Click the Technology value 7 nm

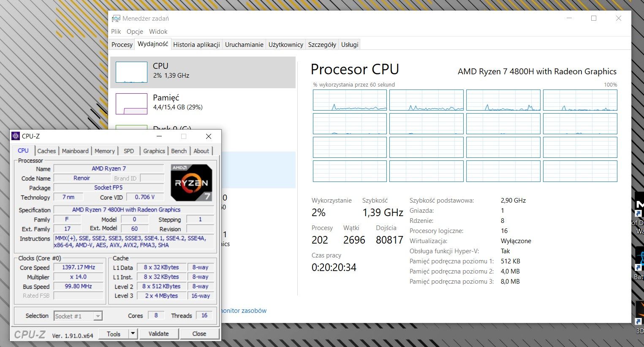pos(68,197)
